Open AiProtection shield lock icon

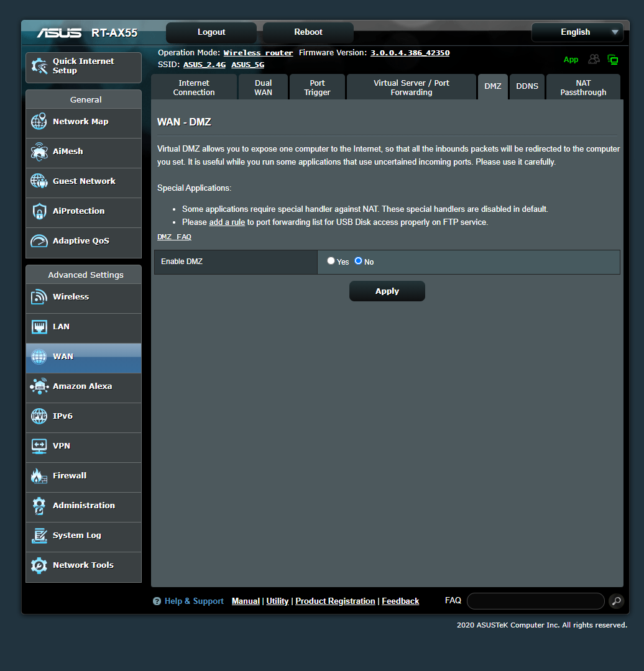pos(39,211)
